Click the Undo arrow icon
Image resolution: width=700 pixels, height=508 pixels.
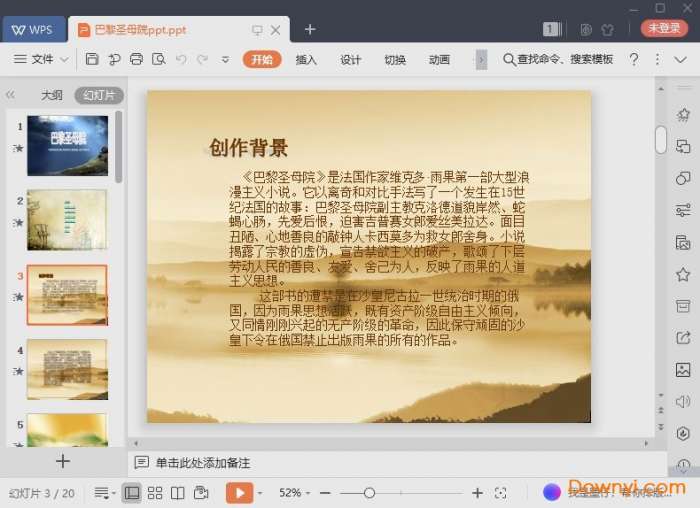click(181, 60)
